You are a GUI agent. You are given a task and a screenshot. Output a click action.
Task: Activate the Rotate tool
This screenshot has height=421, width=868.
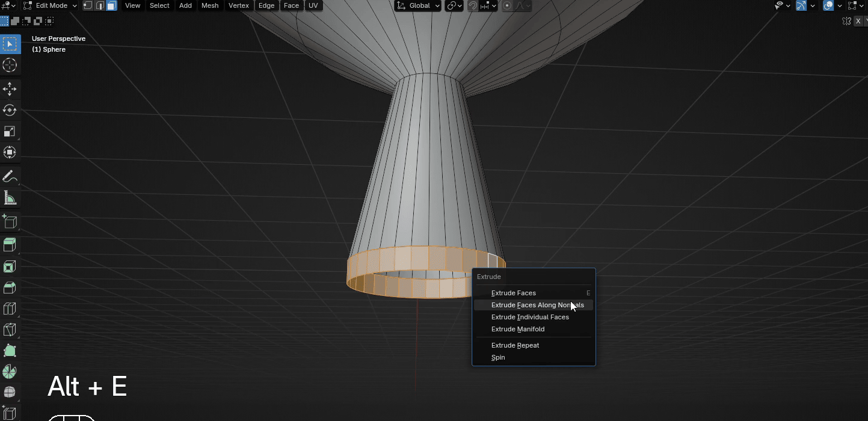pyautogui.click(x=10, y=110)
